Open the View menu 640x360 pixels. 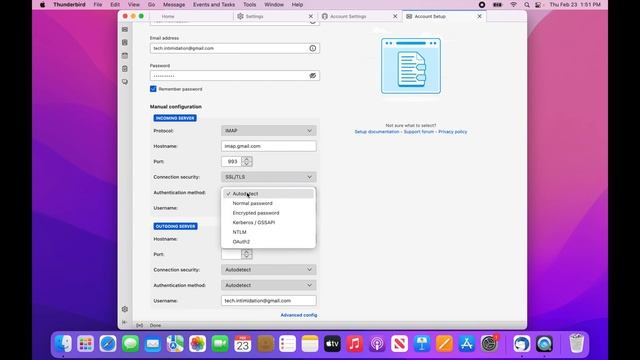tap(133, 4)
